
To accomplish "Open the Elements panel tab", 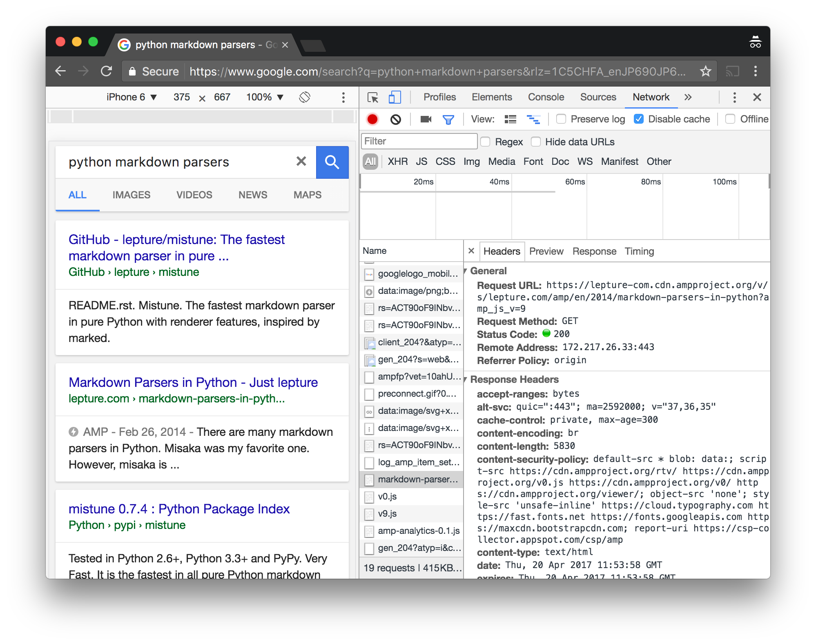I will [x=492, y=97].
